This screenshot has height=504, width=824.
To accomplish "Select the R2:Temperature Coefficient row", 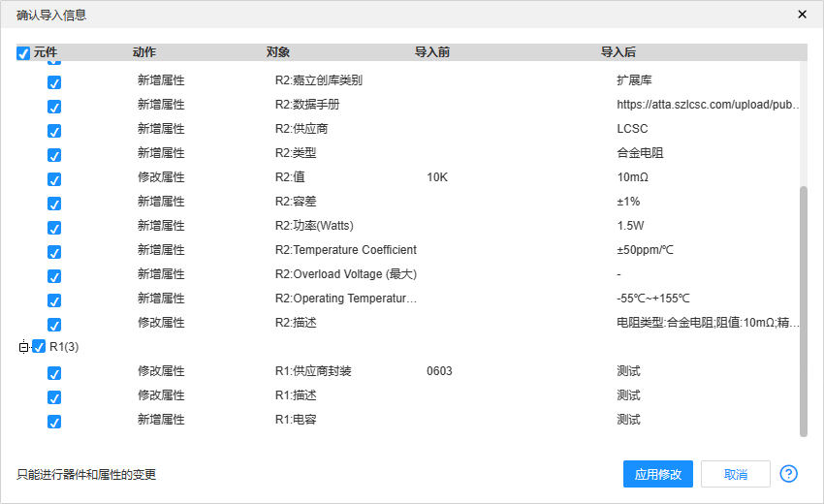I will tap(345, 250).
